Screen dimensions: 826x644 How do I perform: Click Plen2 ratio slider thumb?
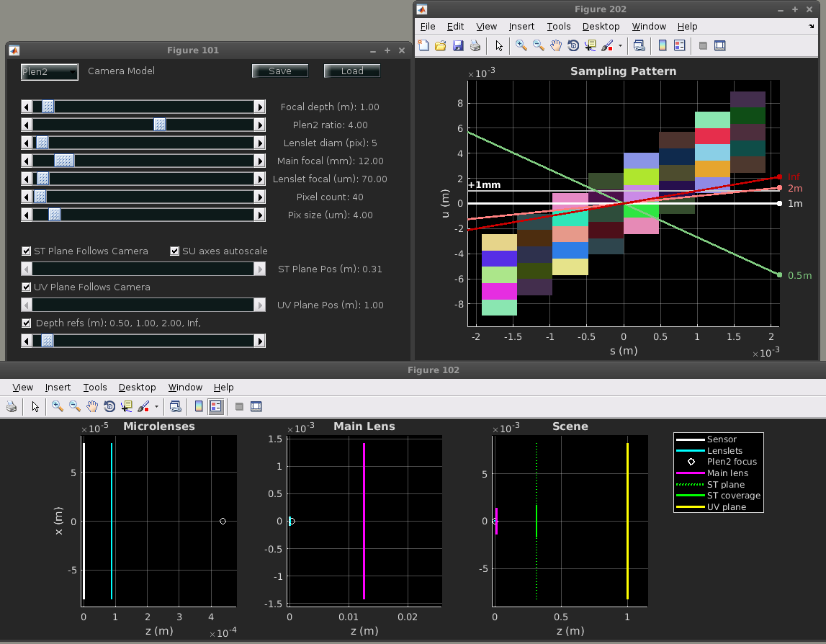[x=160, y=125]
